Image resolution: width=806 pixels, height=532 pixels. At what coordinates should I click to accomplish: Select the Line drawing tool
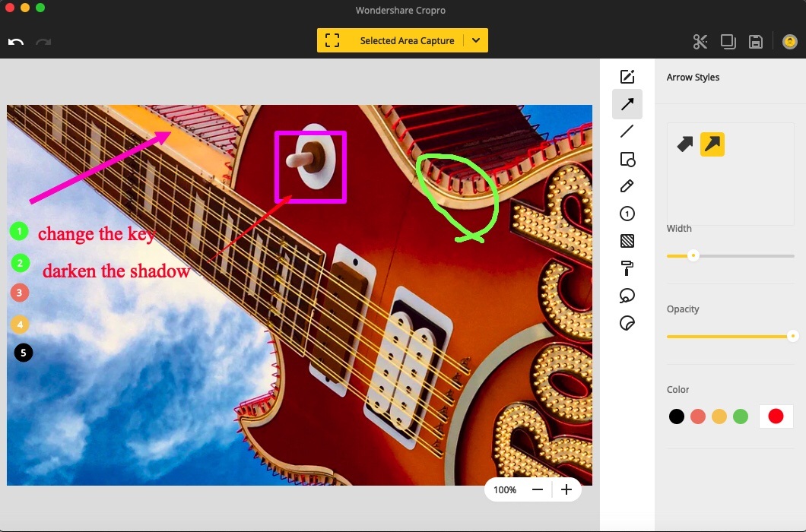pos(627,131)
